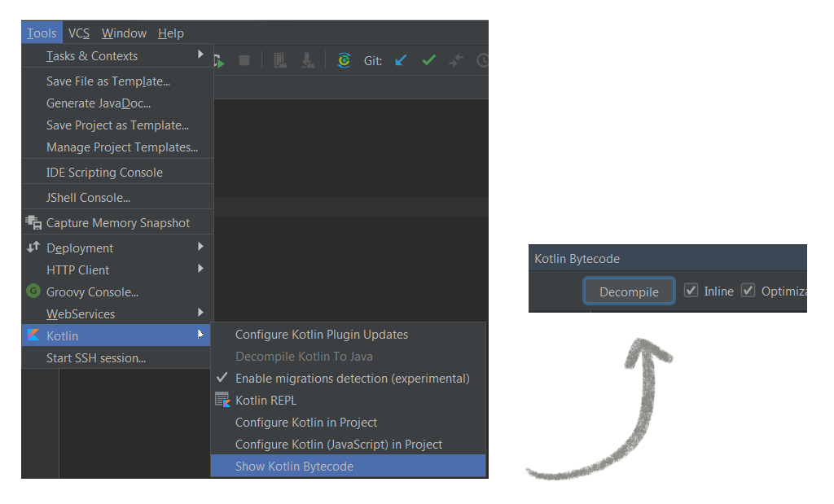Open the Tools menu
Screen dimensions: 834x504
42,33
